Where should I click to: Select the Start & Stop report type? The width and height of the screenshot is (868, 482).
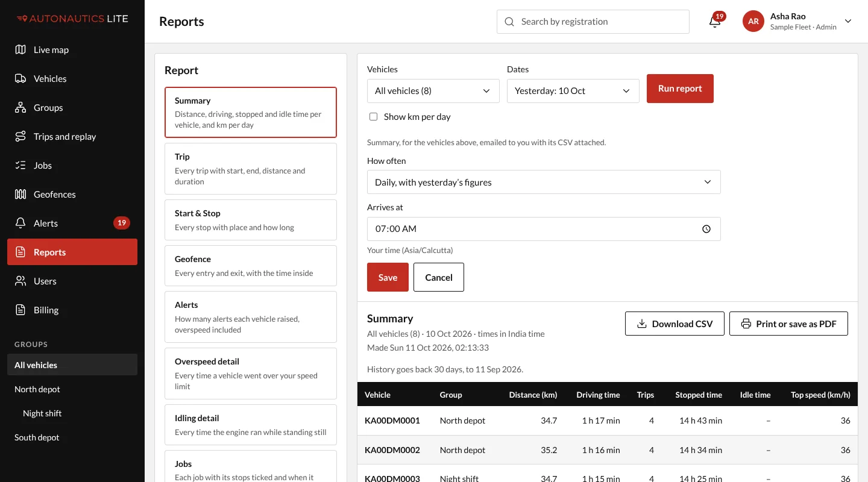point(251,220)
